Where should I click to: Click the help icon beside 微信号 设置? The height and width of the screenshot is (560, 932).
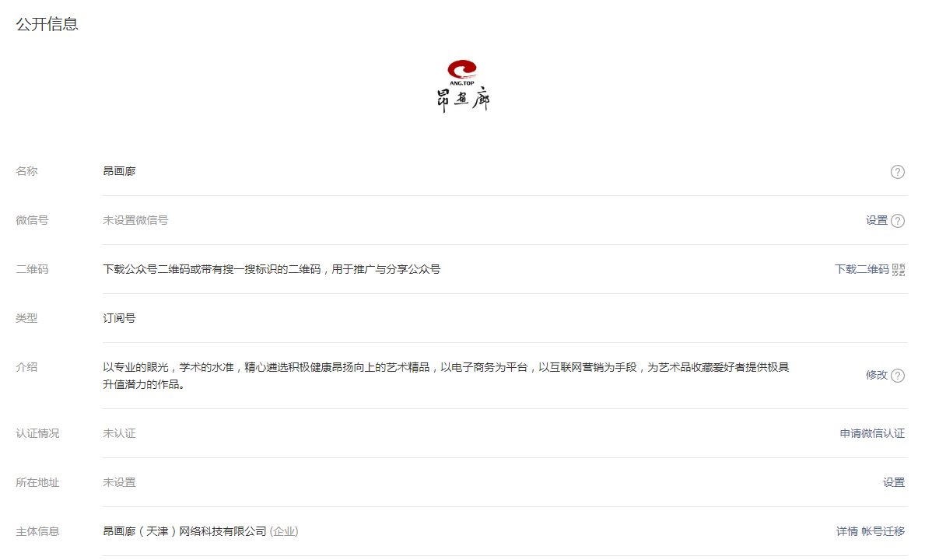898,221
